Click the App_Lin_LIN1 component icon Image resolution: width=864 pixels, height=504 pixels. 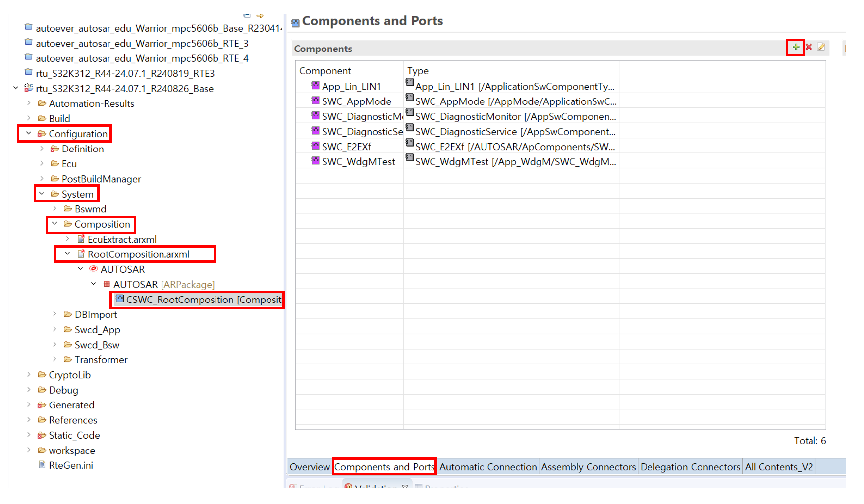pos(315,86)
